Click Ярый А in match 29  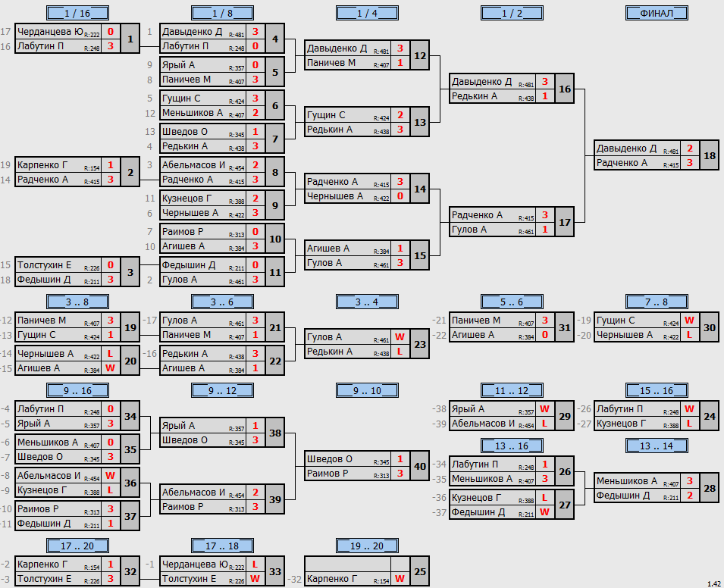coord(468,409)
